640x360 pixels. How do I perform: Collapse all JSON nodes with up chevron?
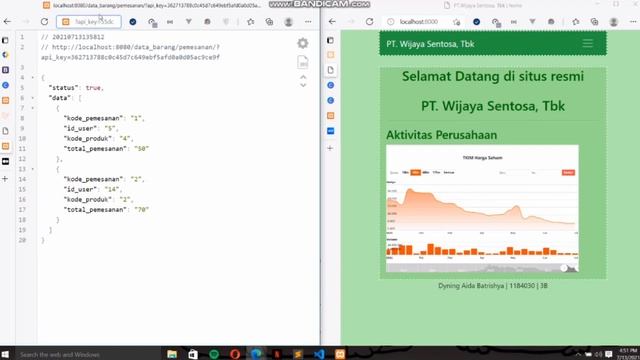303,77
